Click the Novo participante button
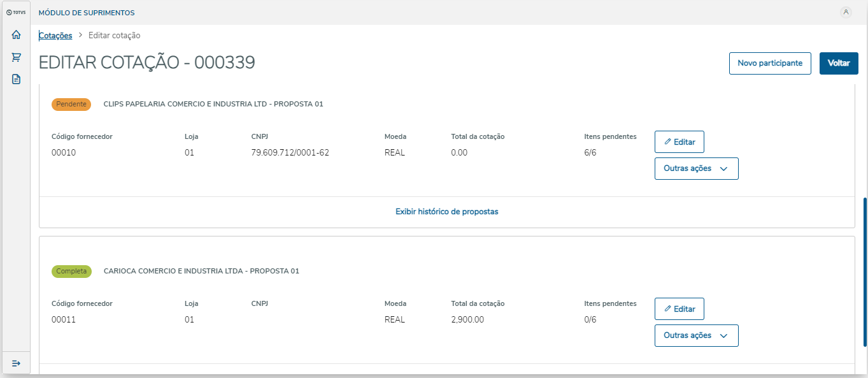This screenshot has height=378, width=868. coord(770,63)
